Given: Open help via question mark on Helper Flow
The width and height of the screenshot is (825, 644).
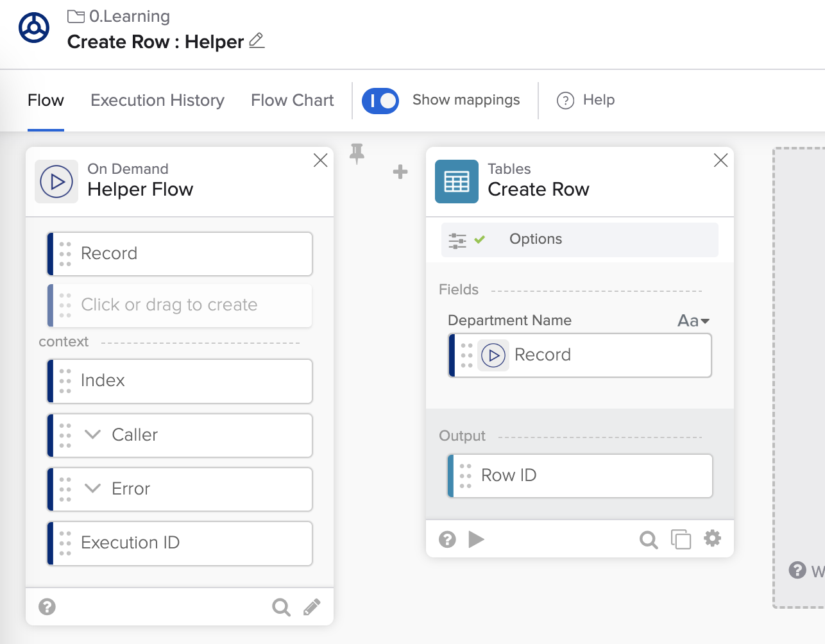Looking at the screenshot, I should 47,606.
